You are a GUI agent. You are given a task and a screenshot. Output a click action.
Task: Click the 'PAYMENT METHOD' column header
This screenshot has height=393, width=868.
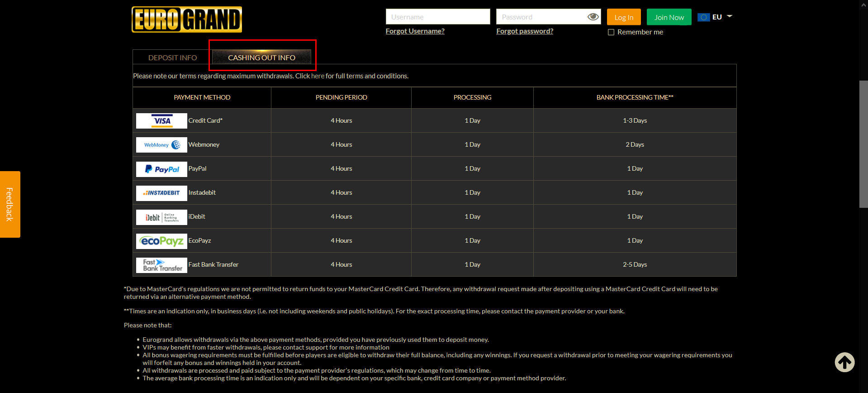click(202, 97)
